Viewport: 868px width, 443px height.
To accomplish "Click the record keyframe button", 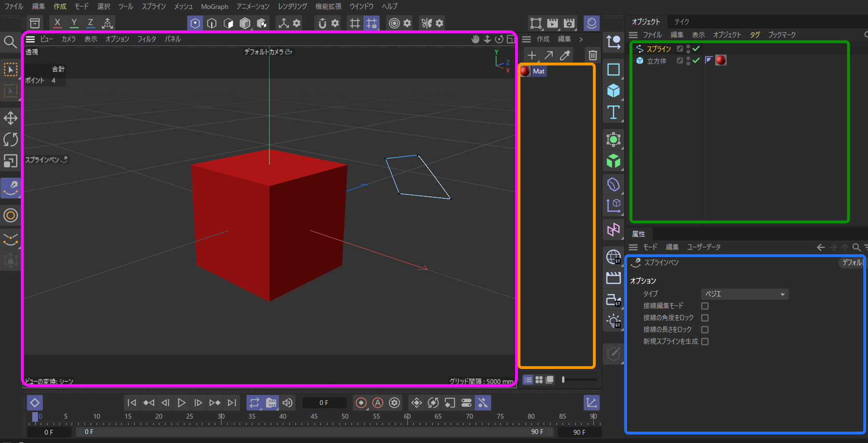I will 361,403.
